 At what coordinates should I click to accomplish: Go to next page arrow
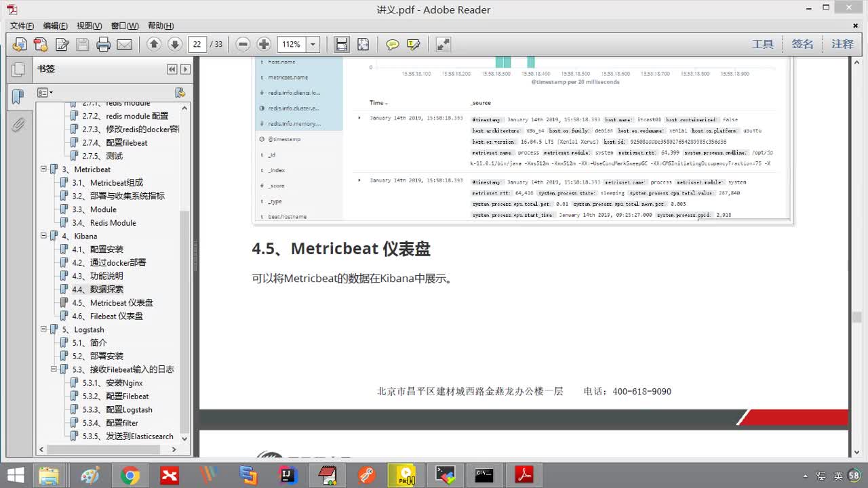tap(175, 44)
